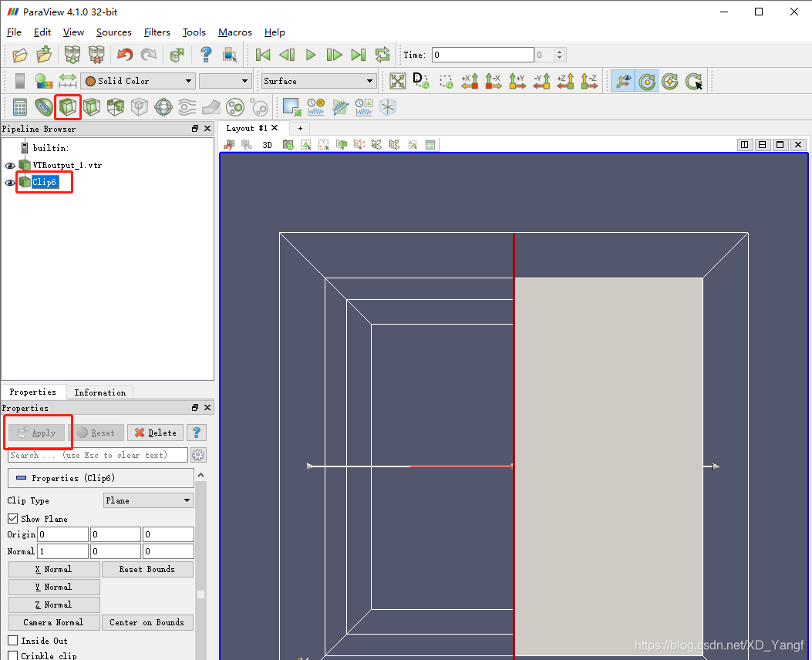Increment the time step spinner
This screenshot has width=812, height=660.
tap(559, 52)
